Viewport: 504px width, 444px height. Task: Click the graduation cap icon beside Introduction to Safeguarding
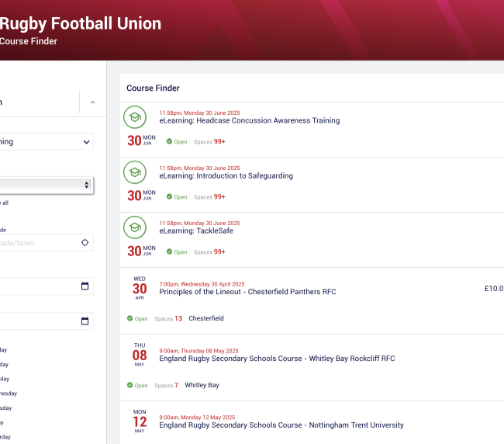[135, 172]
